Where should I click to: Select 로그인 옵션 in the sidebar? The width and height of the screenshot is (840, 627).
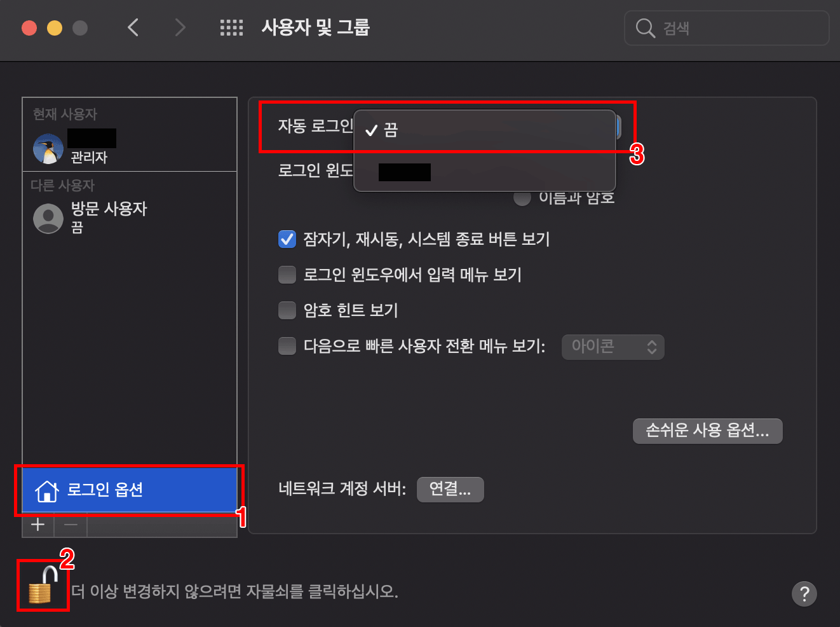tap(130, 490)
